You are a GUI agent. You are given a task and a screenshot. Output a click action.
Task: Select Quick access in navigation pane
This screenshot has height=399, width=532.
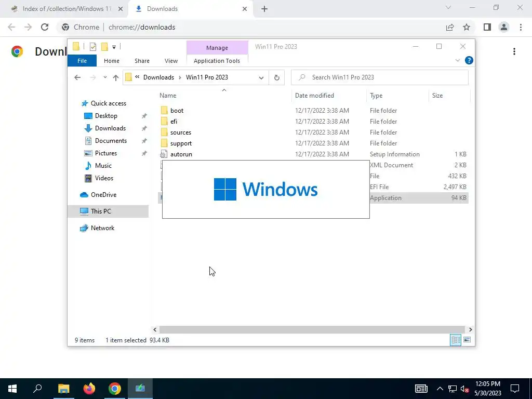click(108, 103)
